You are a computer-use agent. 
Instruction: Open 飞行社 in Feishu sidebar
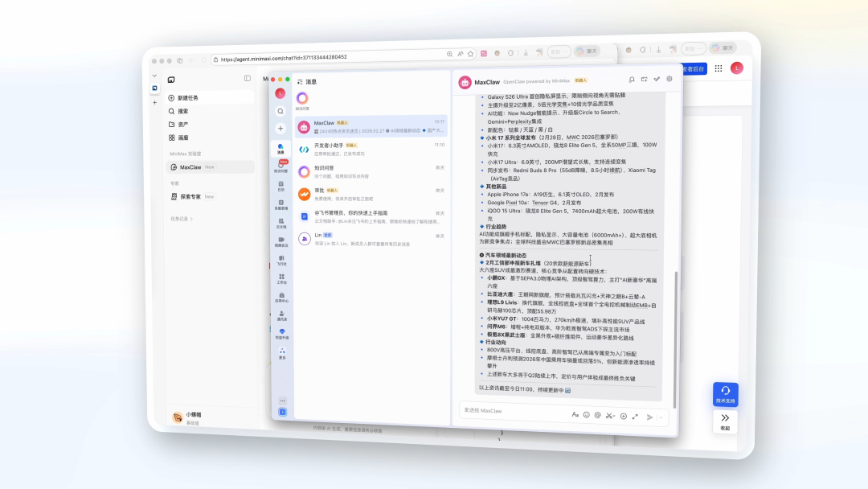coord(281,261)
